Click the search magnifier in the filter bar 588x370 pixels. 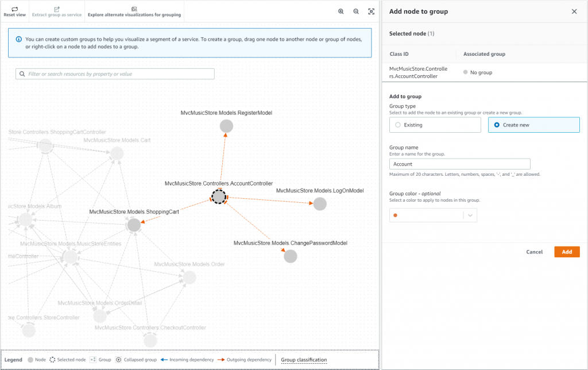coord(21,74)
